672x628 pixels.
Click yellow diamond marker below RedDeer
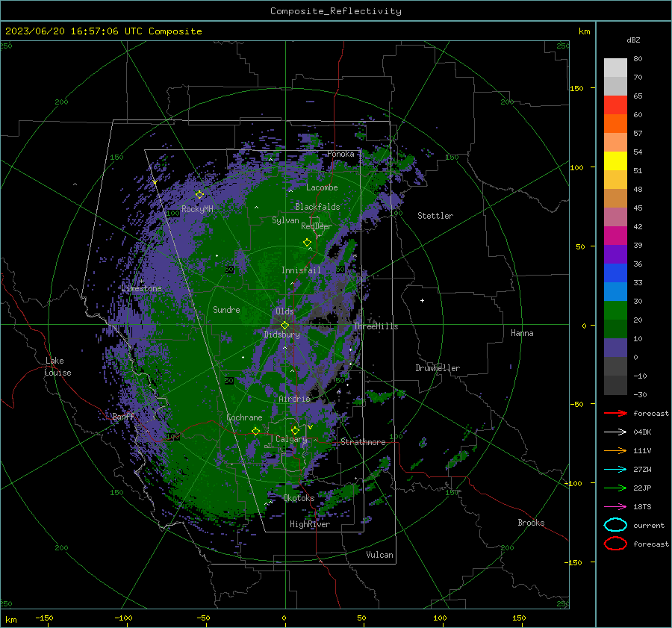(x=307, y=243)
